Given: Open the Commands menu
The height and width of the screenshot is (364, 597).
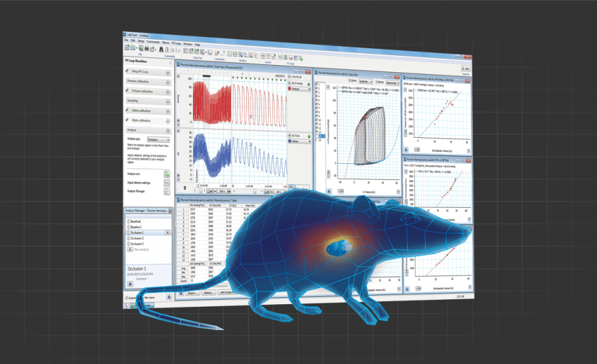Looking at the screenshot, I should point(153,42).
